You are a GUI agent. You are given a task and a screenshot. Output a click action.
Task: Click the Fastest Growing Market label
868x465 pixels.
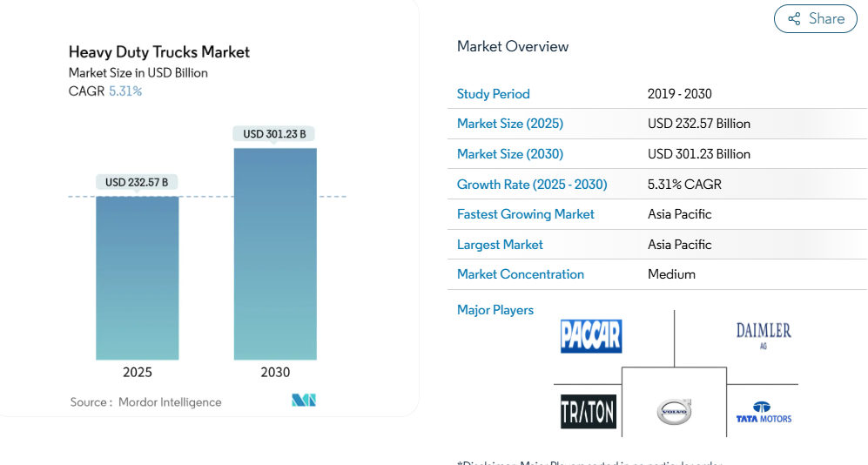click(x=526, y=214)
